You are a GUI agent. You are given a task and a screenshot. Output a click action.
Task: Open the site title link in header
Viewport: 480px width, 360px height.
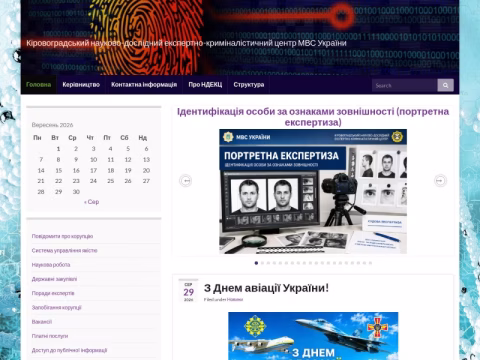tap(186, 43)
